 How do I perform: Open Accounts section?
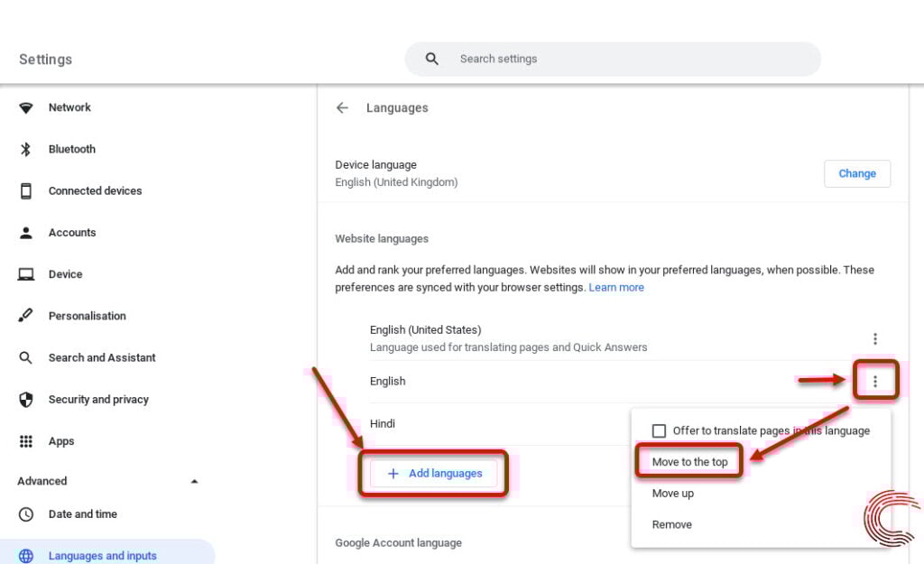pos(72,233)
